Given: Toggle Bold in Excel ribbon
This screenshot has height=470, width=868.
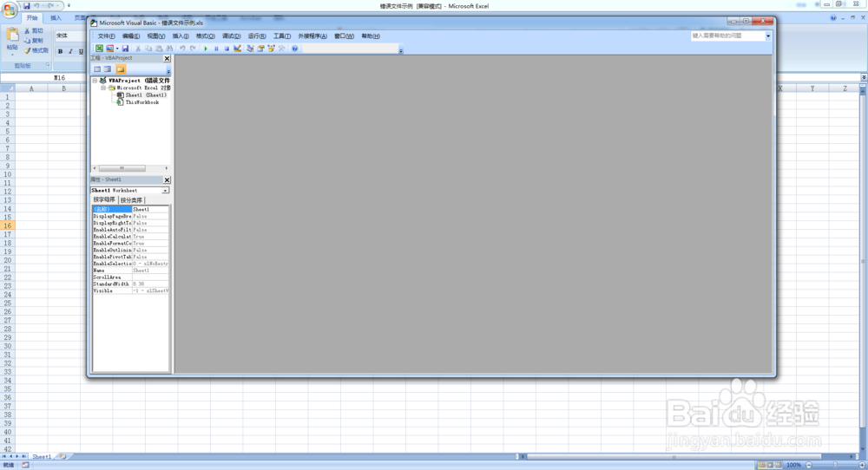Looking at the screenshot, I should [61, 51].
